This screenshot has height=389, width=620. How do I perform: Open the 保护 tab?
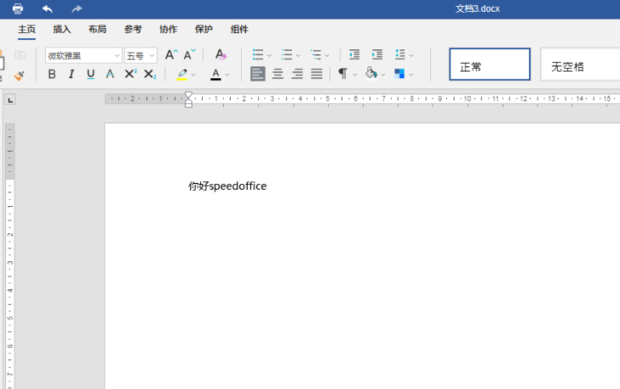coord(204,29)
